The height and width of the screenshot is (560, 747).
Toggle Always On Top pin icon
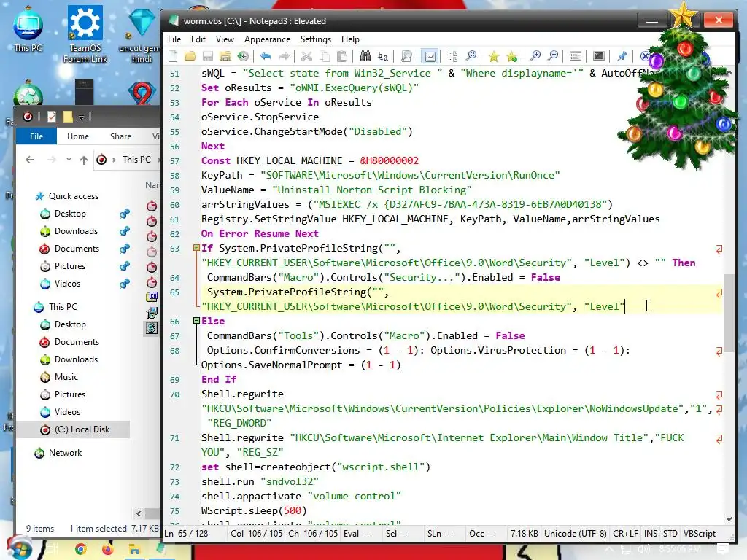[622, 56]
